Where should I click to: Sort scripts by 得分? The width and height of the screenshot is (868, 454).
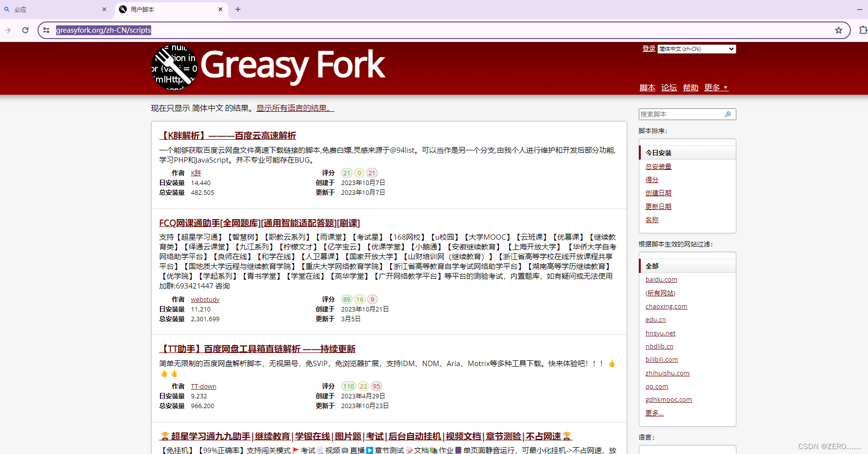coord(652,180)
